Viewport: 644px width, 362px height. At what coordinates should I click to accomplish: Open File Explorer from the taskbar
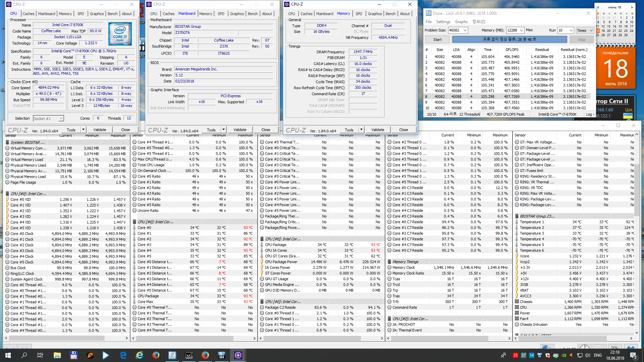tap(57, 355)
